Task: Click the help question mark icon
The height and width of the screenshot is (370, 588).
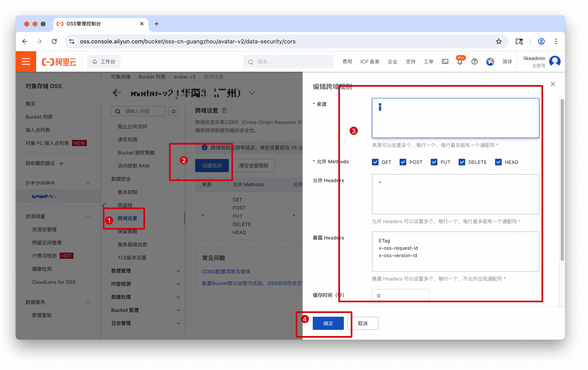Action: (474, 61)
